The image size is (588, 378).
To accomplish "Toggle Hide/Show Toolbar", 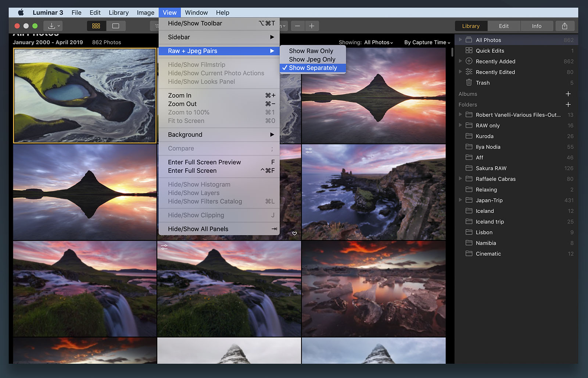I will click(x=219, y=23).
